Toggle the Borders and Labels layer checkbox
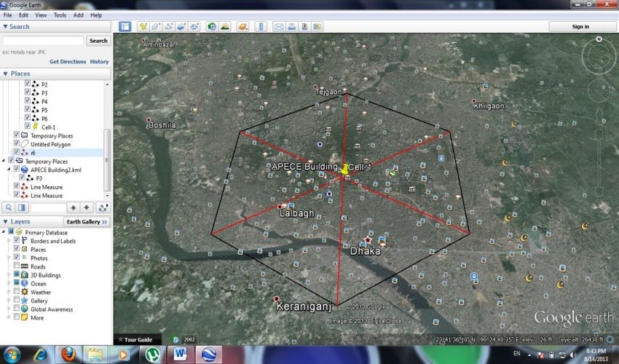The width and height of the screenshot is (619, 364). click(16, 240)
